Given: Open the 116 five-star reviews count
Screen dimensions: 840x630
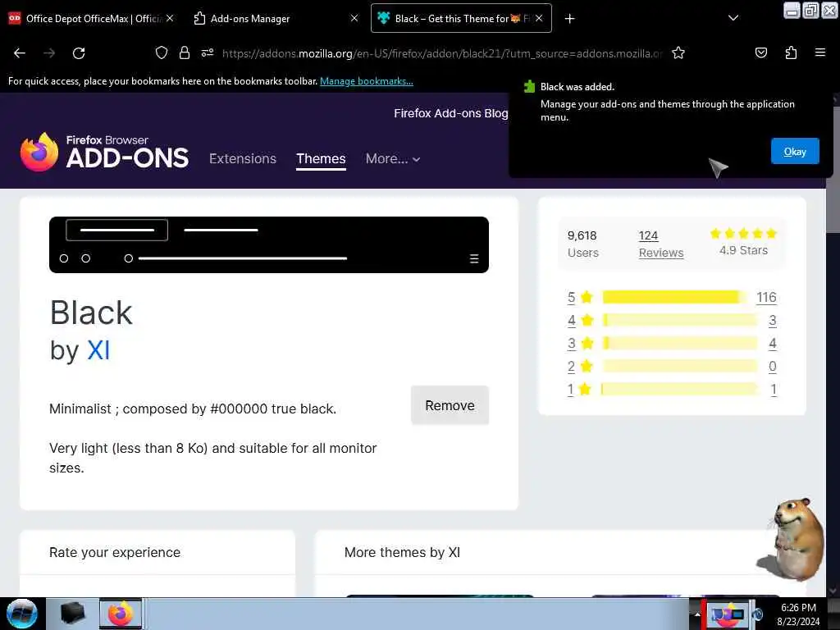Looking at the screenshot, I should click(766, 297).
